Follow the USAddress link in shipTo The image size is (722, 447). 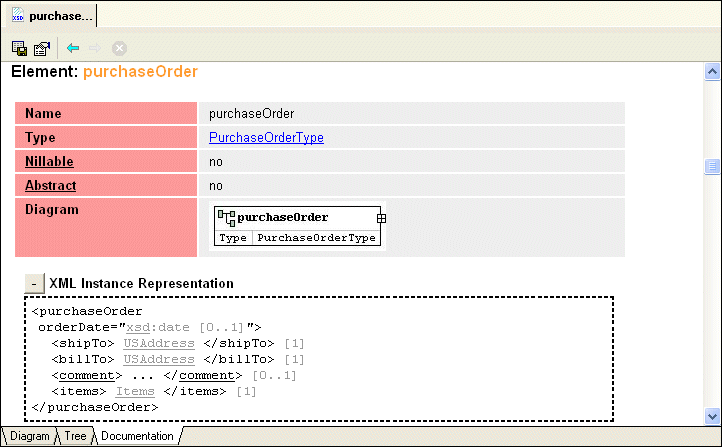[x=159, y=343]
